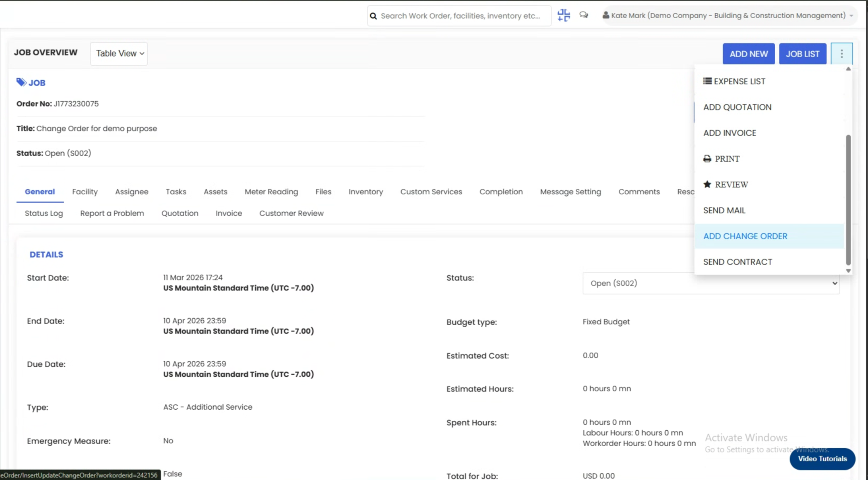Select REVIEW with star icon
868x480 pixels.
point(726,185)
